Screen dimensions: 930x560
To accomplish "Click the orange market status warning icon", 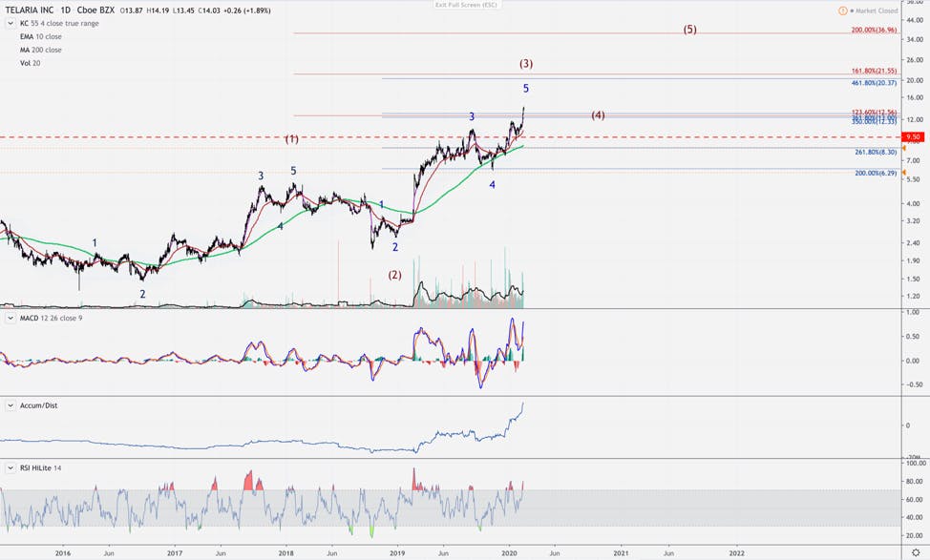I will (843, 10).
